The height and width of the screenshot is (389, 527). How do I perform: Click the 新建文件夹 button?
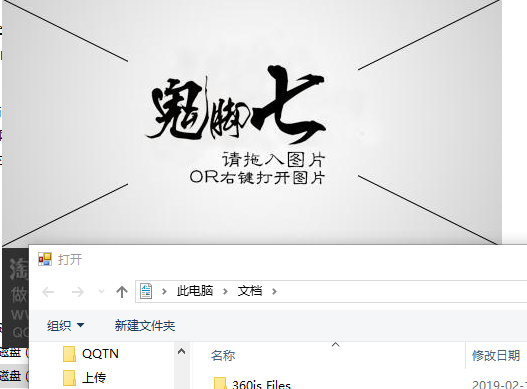coord(145,325)
